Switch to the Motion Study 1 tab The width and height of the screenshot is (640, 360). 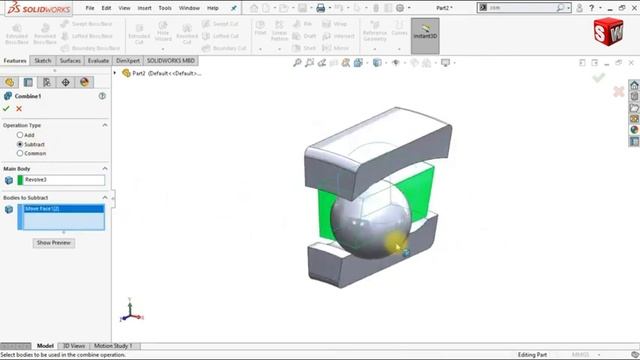(x=113, y=346)
